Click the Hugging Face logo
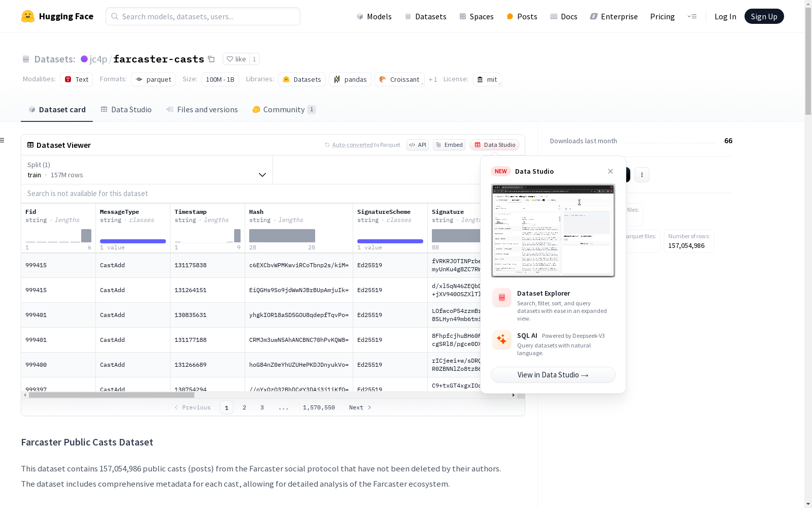Screen dimensions: 812x508 [57, 16]
